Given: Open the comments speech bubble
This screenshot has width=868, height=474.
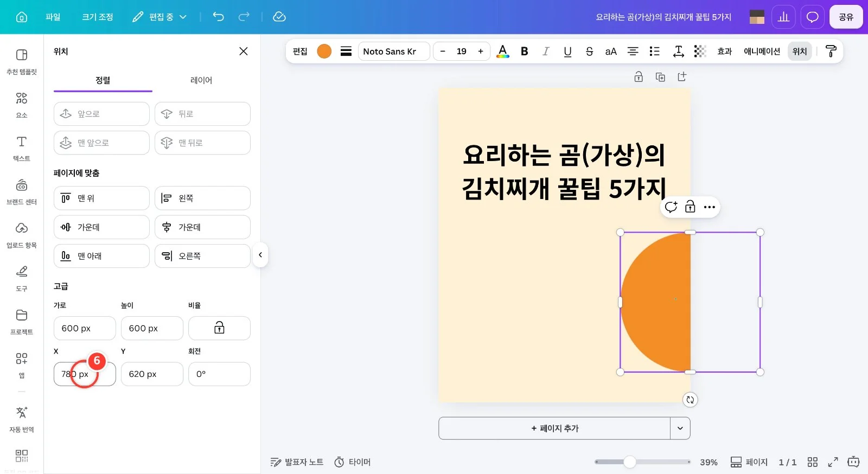Looking at the screenshot, I should point(812,17).
